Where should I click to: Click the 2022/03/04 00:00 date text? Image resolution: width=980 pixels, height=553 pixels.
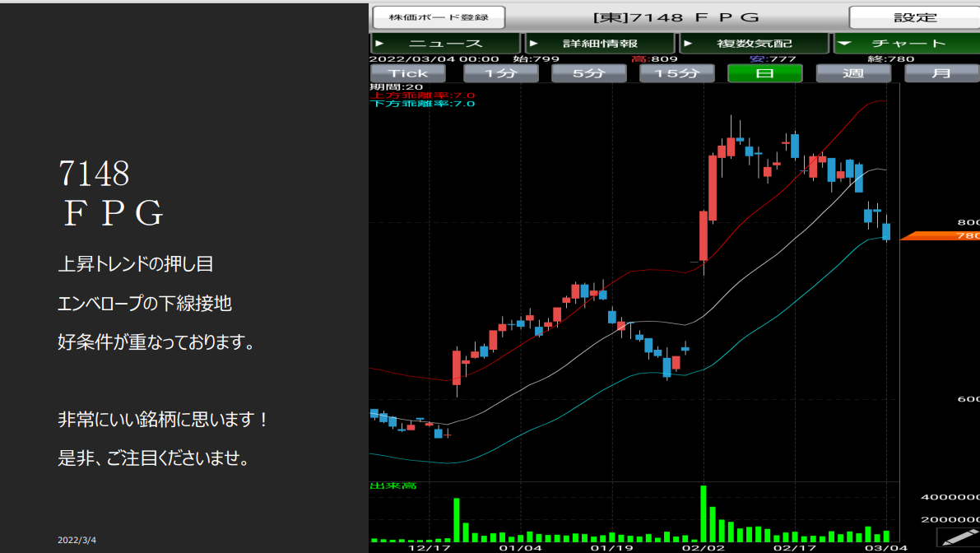tap(434, 58)
